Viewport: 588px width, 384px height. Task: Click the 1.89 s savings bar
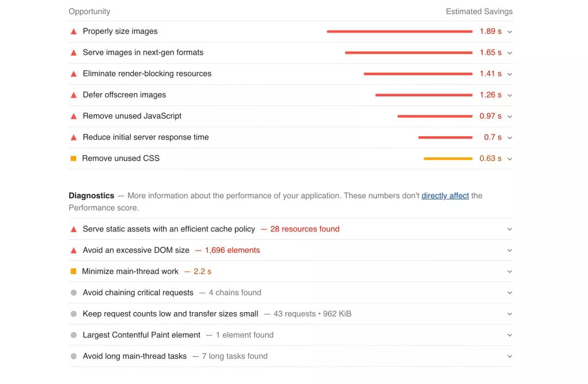click(400, 32)
